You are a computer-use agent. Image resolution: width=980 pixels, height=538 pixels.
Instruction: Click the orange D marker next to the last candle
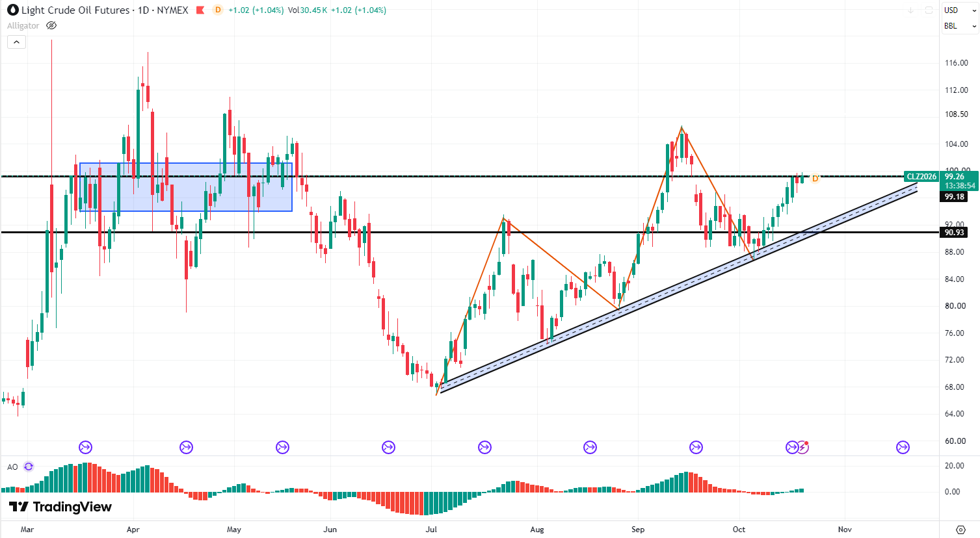click(815, 178)
